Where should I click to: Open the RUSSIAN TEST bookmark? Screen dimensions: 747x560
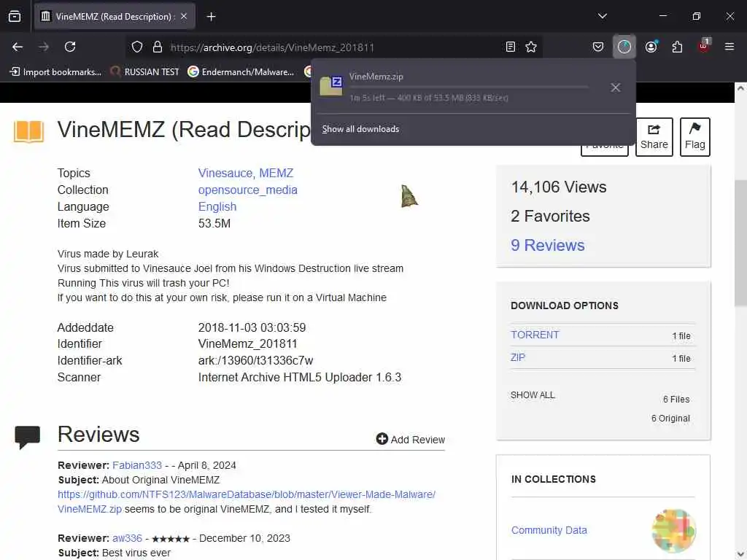[145, 72]
